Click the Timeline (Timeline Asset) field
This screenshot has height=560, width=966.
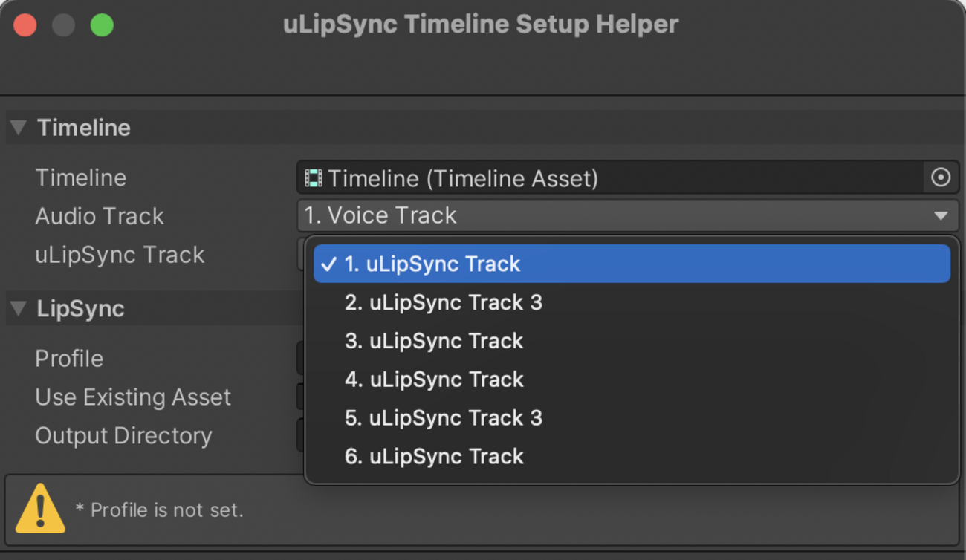(609, 178)
